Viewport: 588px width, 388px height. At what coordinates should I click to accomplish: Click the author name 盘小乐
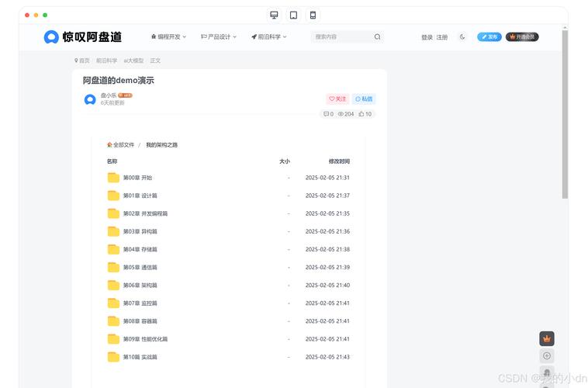(109, 95)
